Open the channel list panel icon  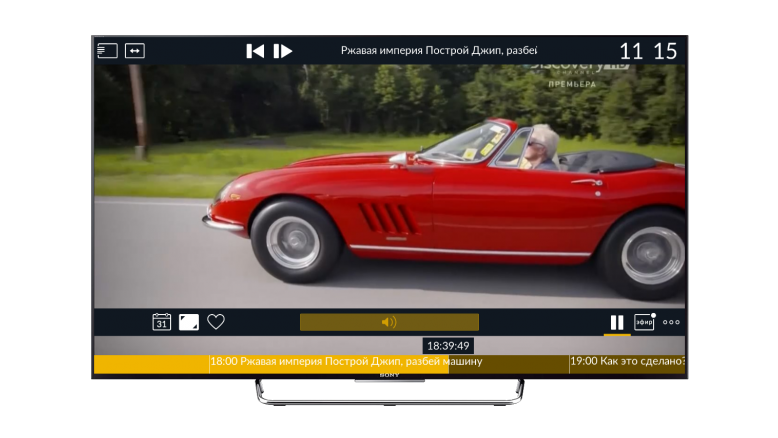(x=107, y=51)
